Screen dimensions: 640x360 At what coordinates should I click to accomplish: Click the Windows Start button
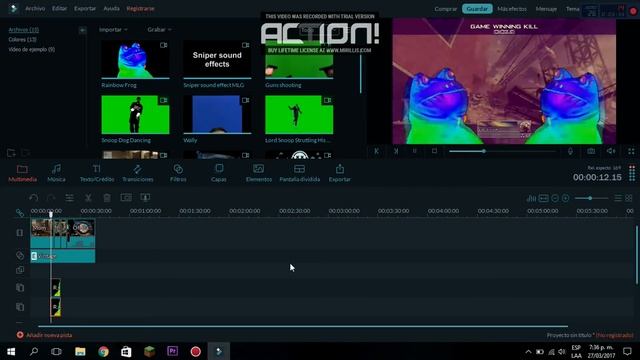pyautogui.click(x=11, y=351)
